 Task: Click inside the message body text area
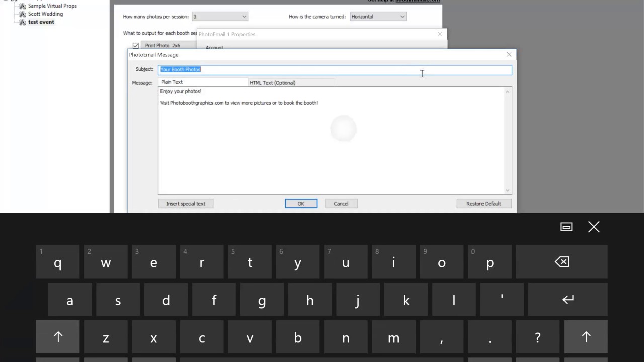point(331,141)
